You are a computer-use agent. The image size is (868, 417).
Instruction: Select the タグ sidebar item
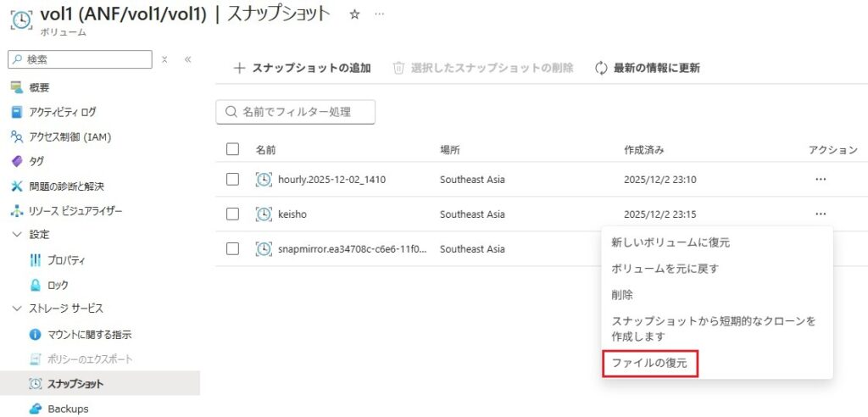[36, 161]
